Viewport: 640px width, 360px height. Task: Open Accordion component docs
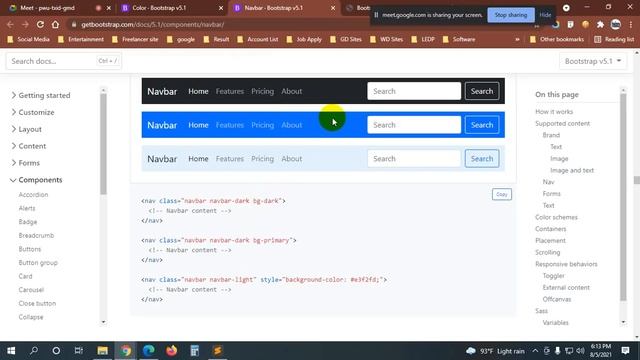33,195
